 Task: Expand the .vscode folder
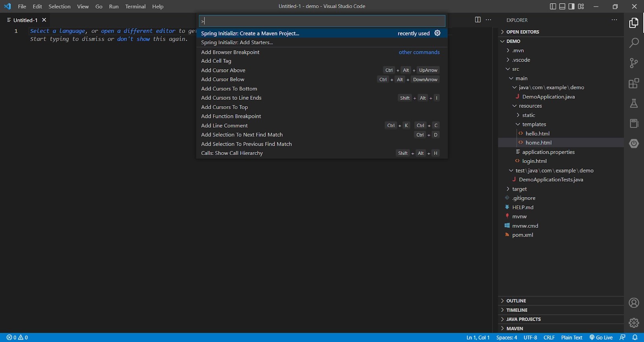coord(561,60)
